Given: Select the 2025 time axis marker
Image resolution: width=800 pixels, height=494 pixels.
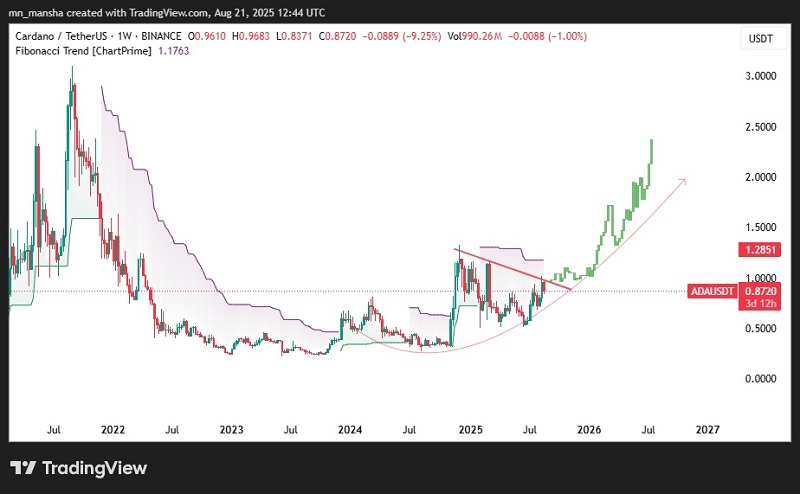Looking at the screenshot, I should [470, 429].
